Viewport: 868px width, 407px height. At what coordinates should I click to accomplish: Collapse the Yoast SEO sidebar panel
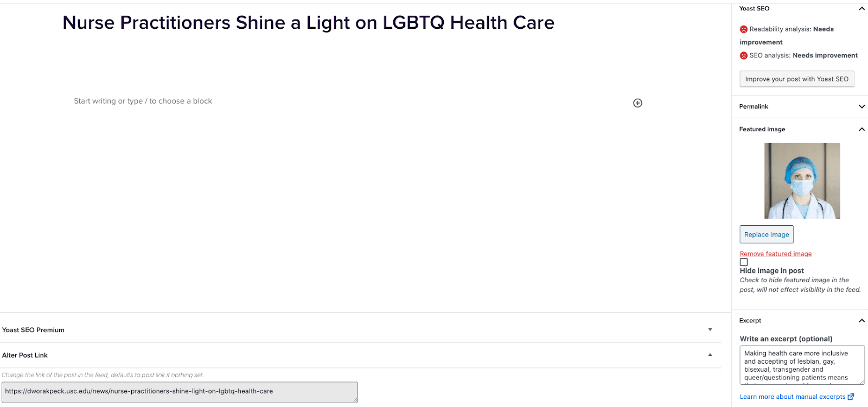(861, 9)
